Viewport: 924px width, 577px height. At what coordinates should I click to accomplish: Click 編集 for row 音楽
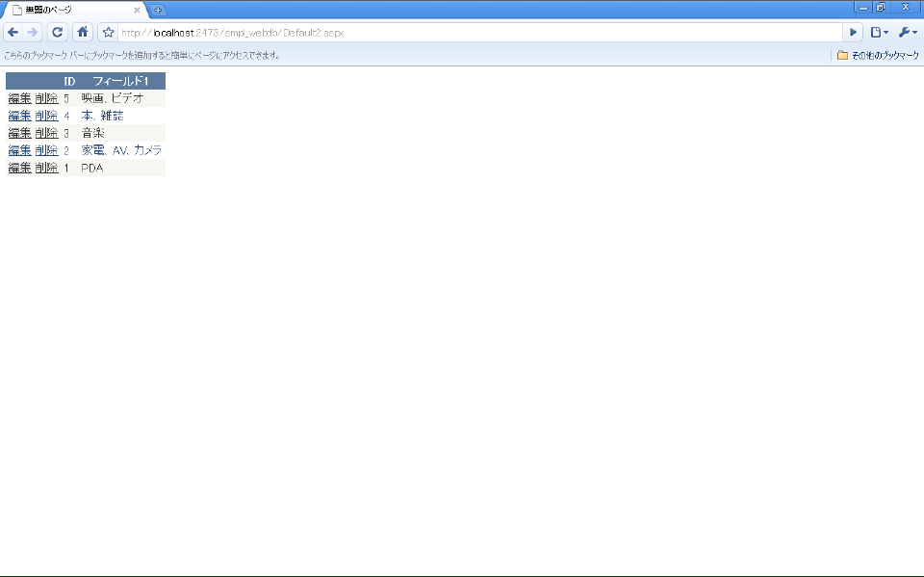click(19, 133)
